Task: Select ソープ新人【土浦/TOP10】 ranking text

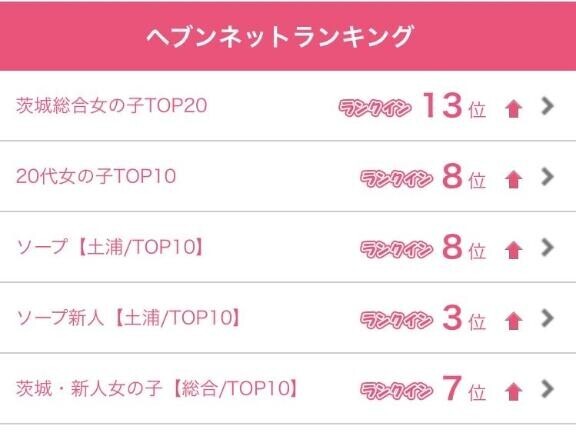Action: [128, 317]
